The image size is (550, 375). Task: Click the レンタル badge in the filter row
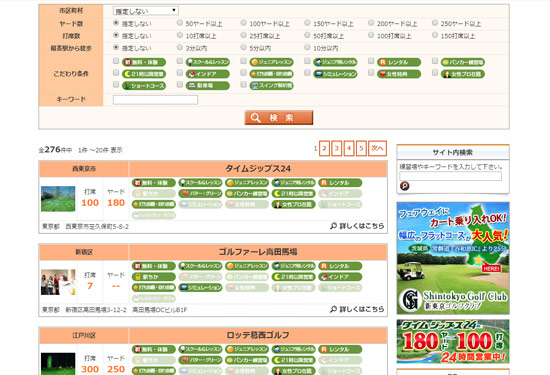[399, 62]
